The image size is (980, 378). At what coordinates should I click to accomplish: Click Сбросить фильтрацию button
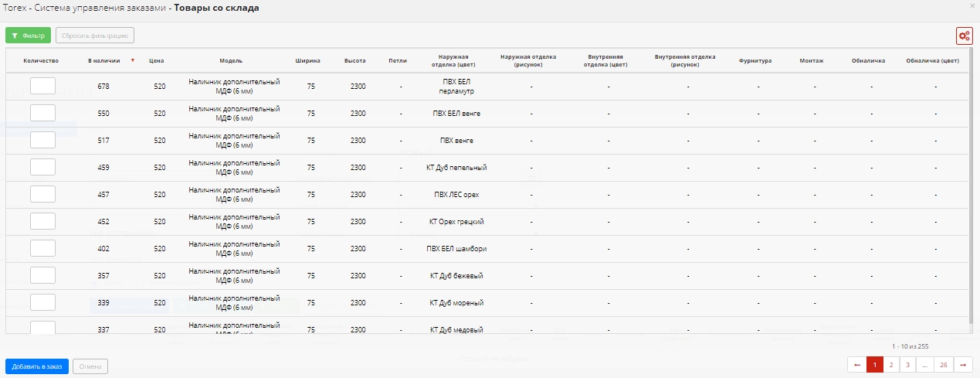pos(96,36)
